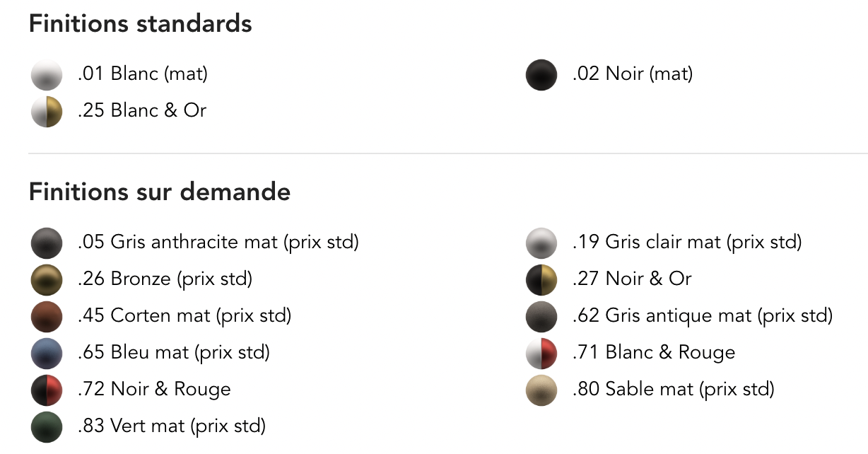868x454 pixels.
Task: Pick the white and gold swatch
Action: point(47,111)
